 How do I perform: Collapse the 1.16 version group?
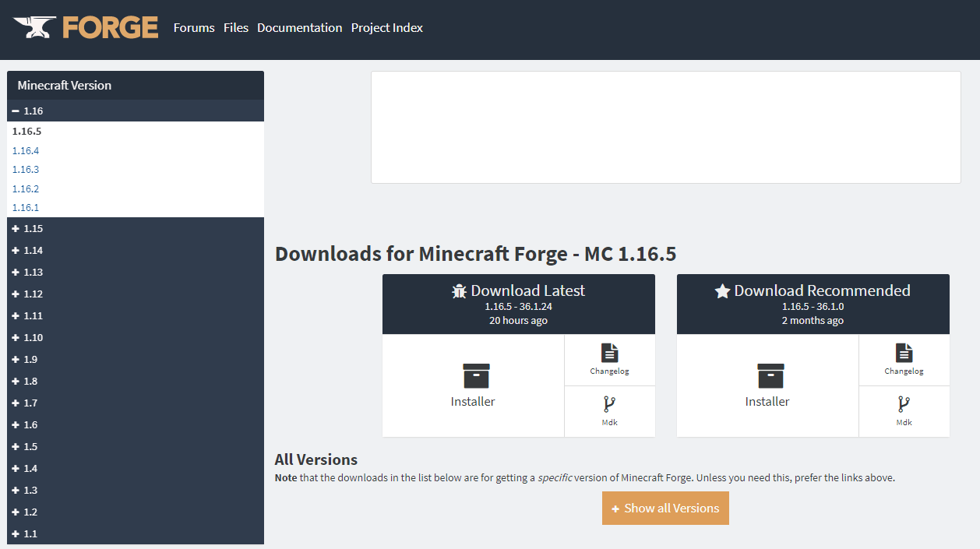(x=136, y=111)
